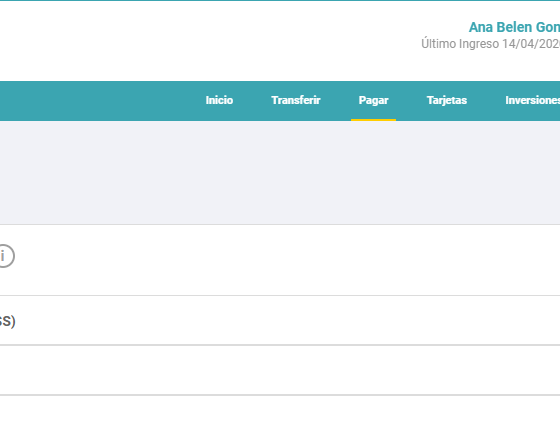Click the Último Ingreso date text
The image size is (560, 443).
coord(490,44)
